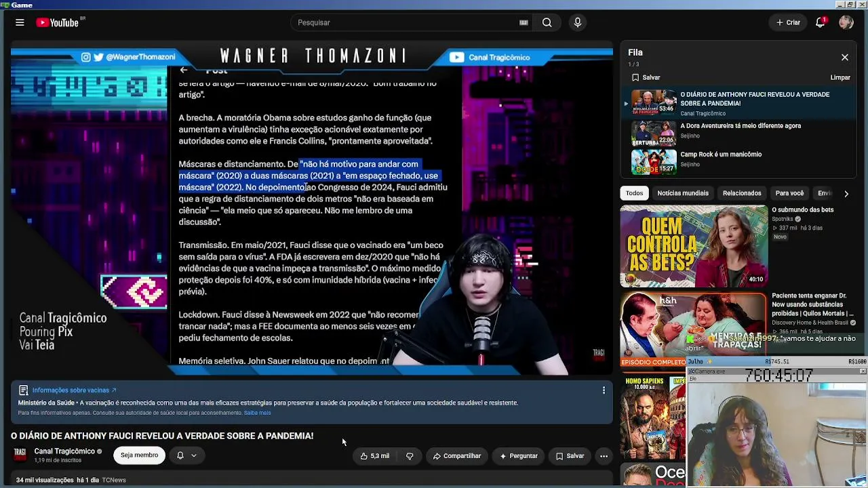The width and height of the screenshot is (868, 488).
Task: Dislike the video with thumbs down
Action: coord(410,456)
